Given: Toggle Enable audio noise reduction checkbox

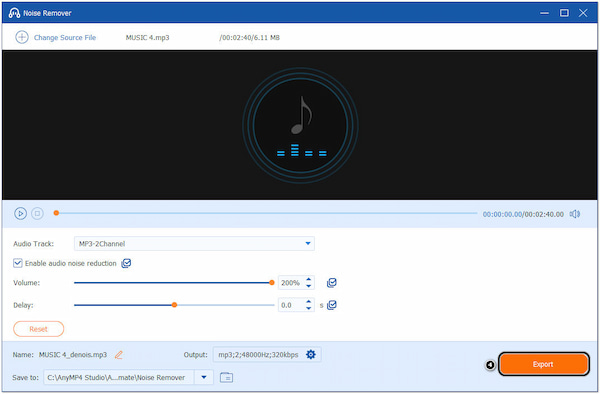Looking at the screenshot, I should tap(18, 263).
